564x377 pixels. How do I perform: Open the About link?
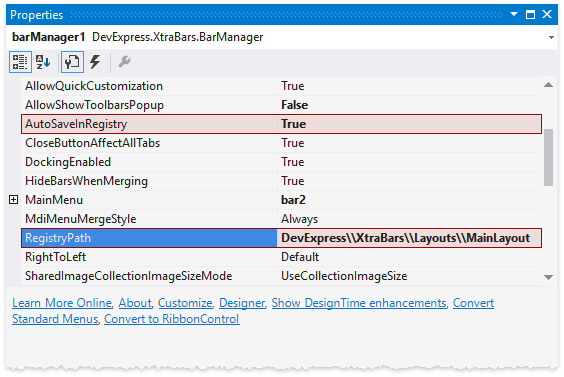click(x=135, y=303)
